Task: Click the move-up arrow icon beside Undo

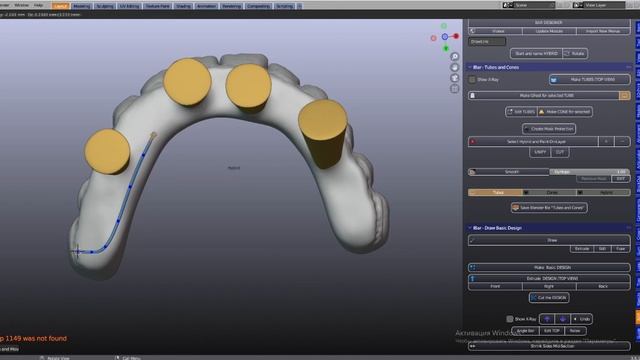Action: [547, 319]
